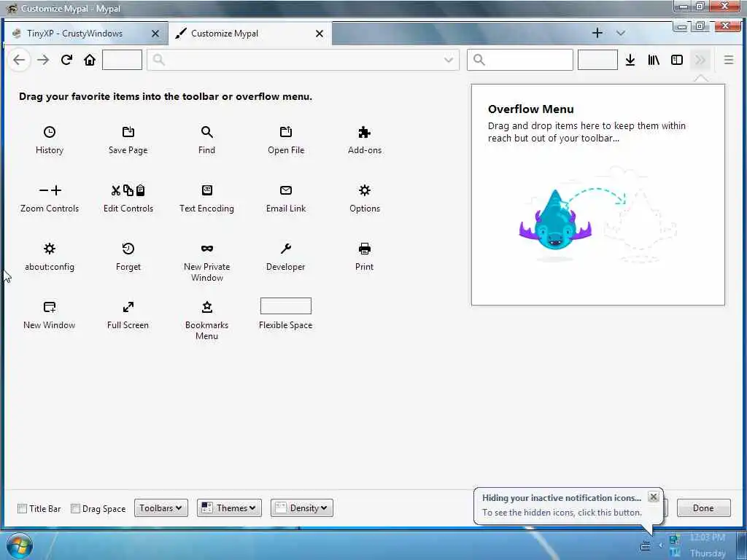
Task: Click the Back arrow toolbar button
Action: pyautogui.click(x=19, y=60)
